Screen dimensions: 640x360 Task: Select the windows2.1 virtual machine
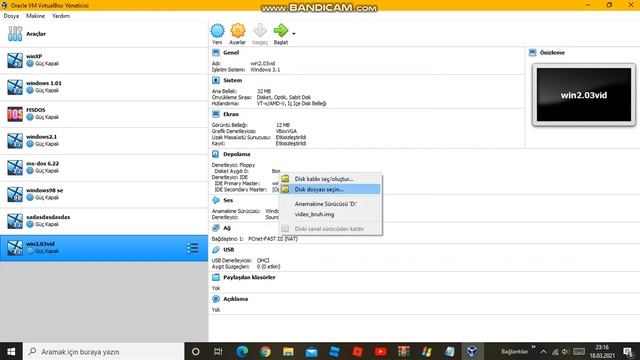coord(104,141)
